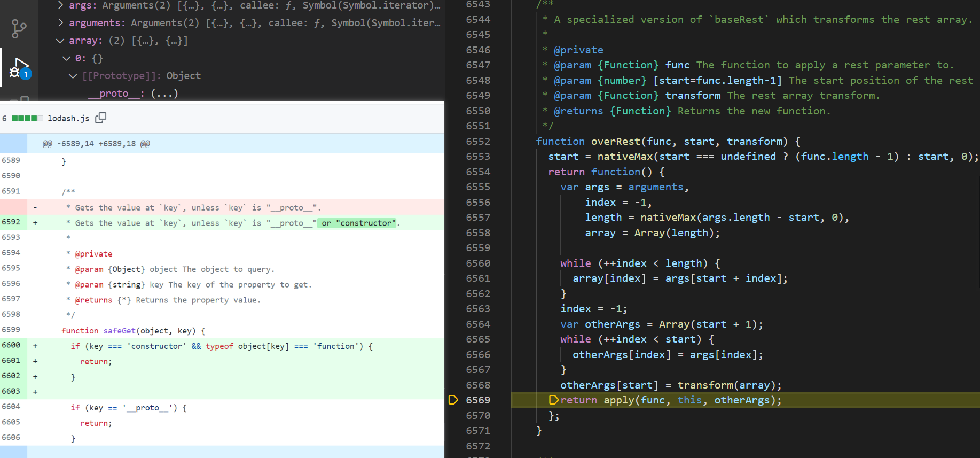Click the diff hunk header @@ -6589,14 +6589,18 @@
Screen dimensions: 980x458
(x=96, y=144)
